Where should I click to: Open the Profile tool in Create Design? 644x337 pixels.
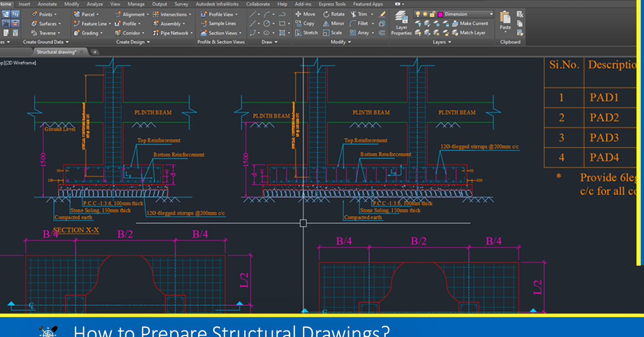click(x=129, y=24)
